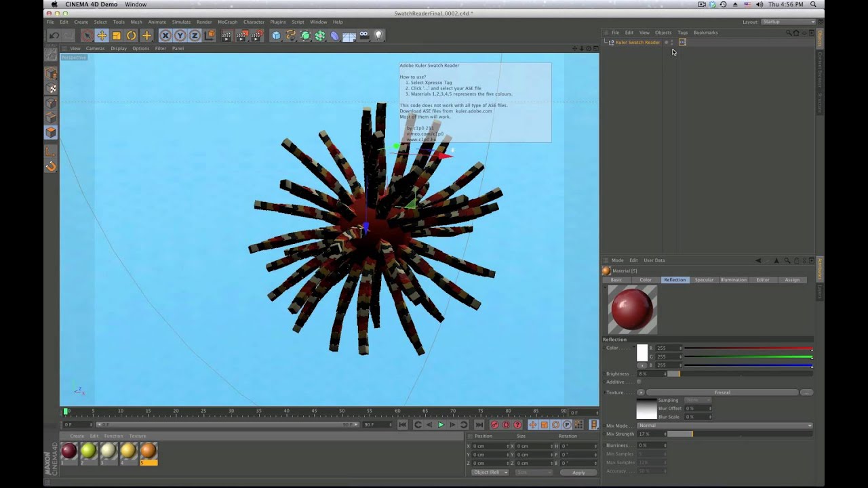
Task: Click the texture browse '...' button
Action: (x=806, y=392)
